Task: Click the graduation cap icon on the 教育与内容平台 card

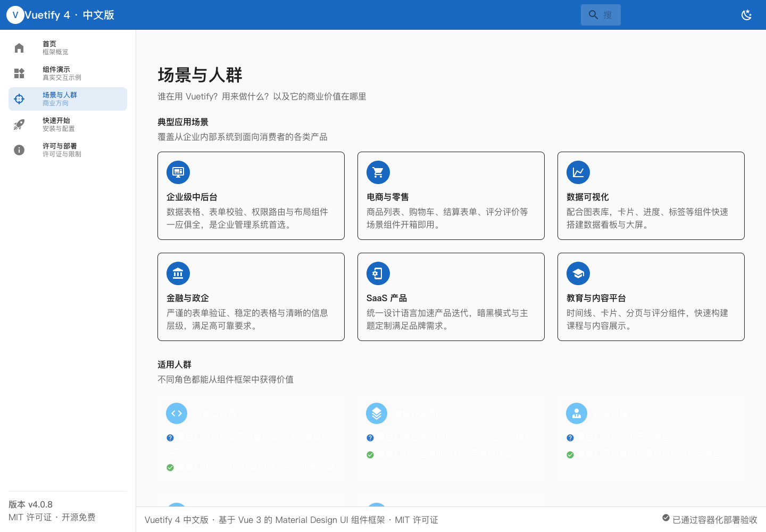Action: click(x=578, y=273)
